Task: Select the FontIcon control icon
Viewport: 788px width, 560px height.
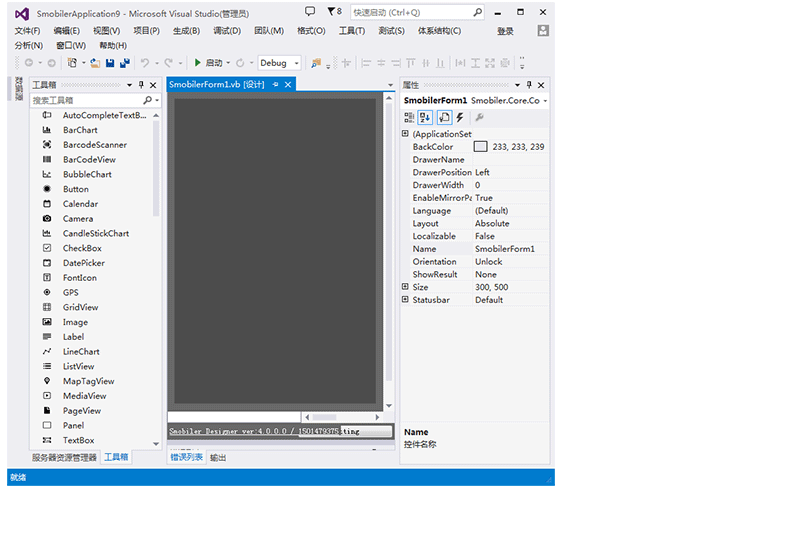Action: click(x=47, y=277)
